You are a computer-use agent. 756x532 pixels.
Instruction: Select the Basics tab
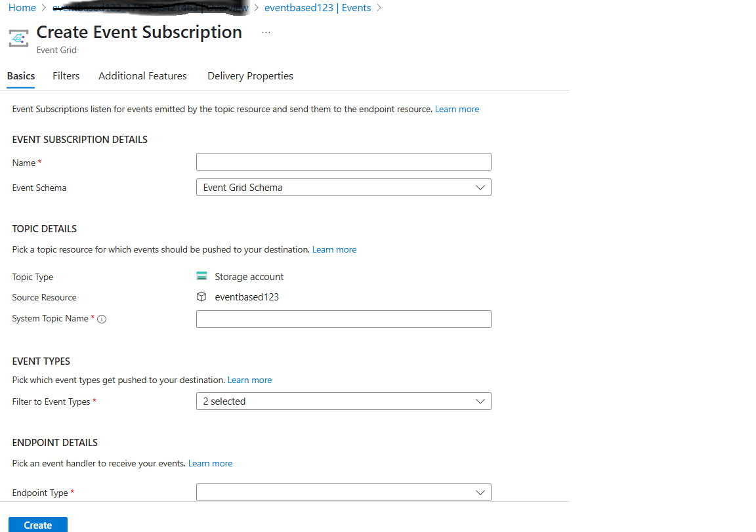[20, 75]
